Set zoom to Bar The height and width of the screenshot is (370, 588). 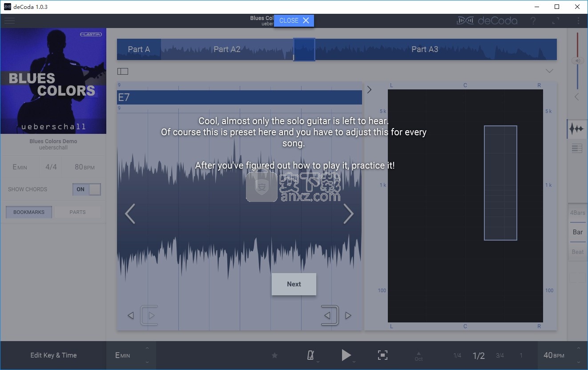coord(578,232)
